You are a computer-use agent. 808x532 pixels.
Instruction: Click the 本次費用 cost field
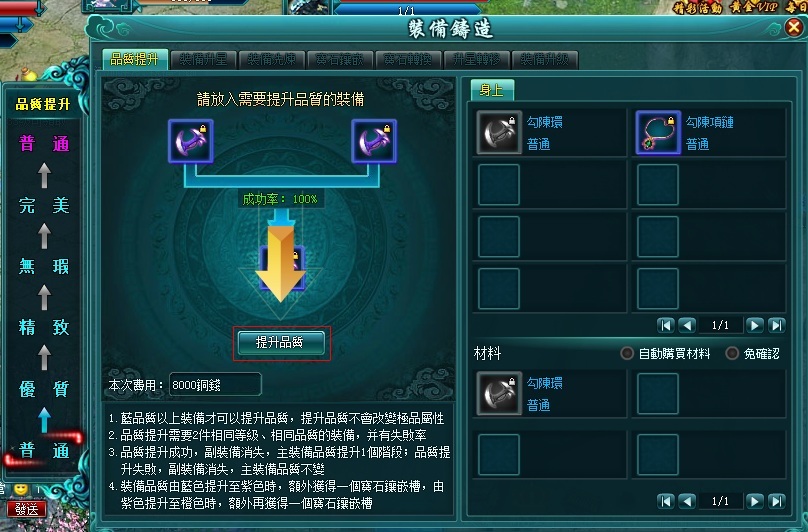215,385
